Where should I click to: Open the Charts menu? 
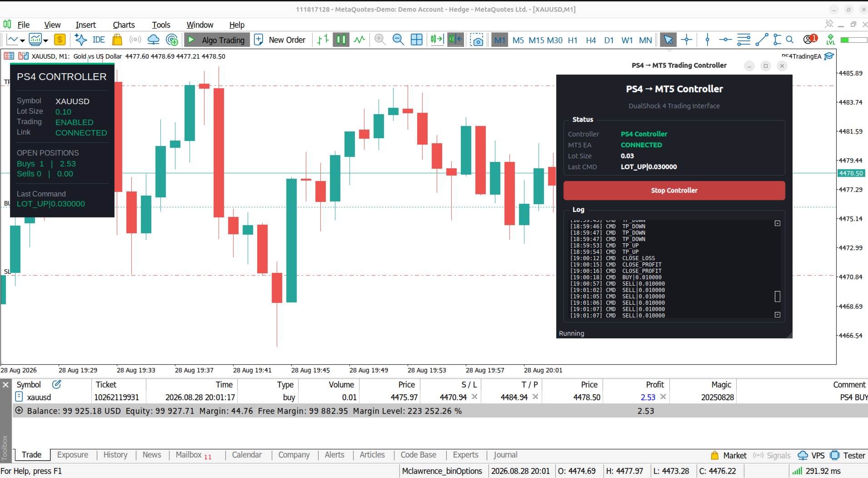pyautogui.click(x=124, y=25)
